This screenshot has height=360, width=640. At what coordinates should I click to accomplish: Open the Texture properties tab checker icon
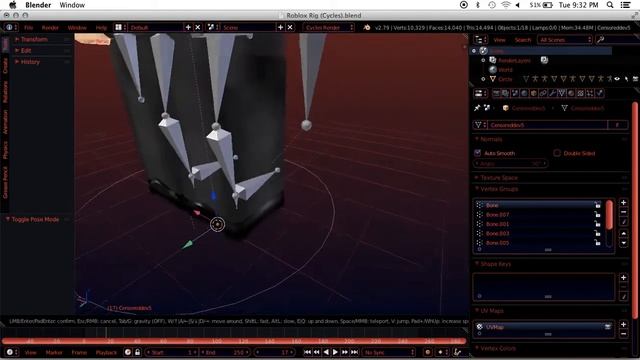[580, 93]
